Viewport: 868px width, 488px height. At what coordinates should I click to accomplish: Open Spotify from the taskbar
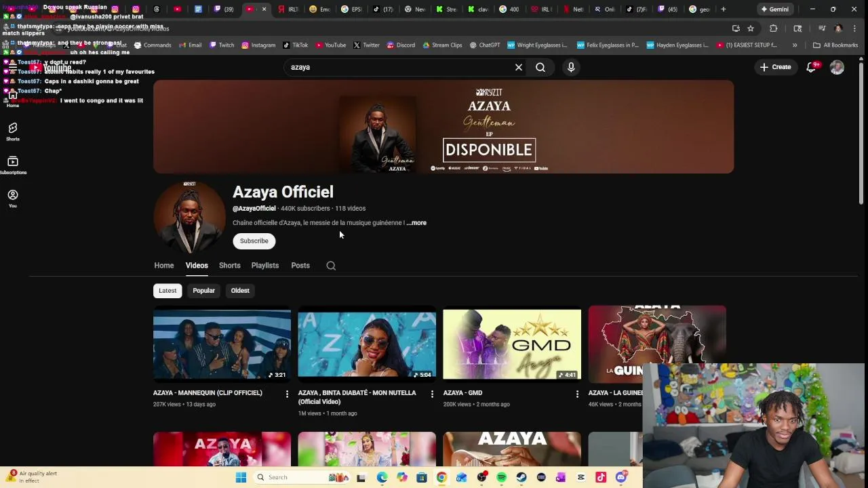(x=501, y=477)
